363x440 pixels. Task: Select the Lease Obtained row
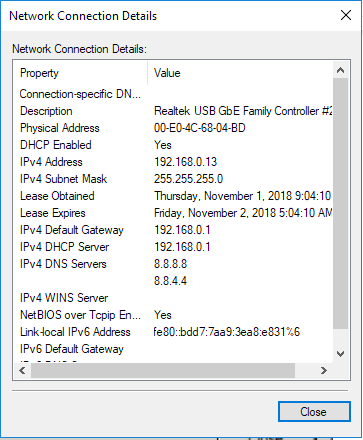173,196
